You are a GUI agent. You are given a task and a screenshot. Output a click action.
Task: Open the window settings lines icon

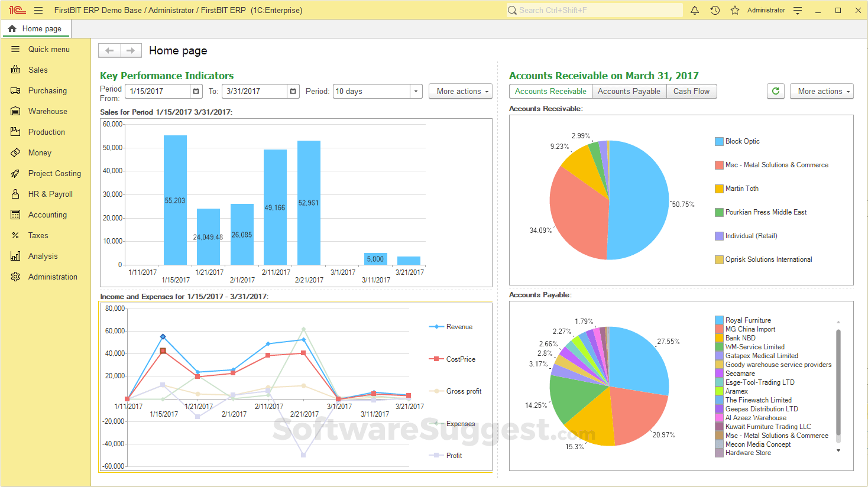798,10
